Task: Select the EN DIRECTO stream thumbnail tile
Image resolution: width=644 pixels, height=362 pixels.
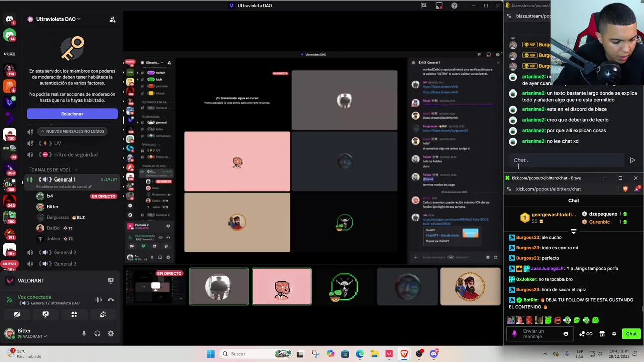Action: 155,287
